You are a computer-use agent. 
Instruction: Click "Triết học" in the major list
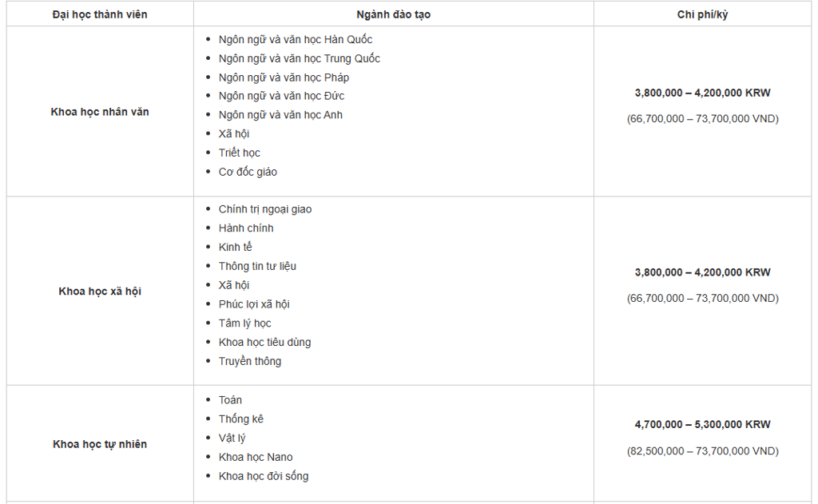pyautogui.click(x=240, y=153)
